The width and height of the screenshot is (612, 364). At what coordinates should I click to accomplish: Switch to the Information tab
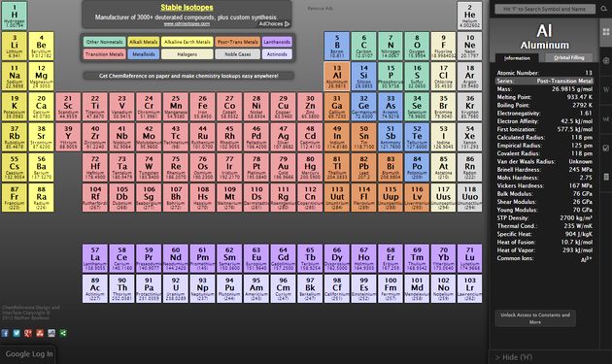pyautogui.click(x=517, y=58)
